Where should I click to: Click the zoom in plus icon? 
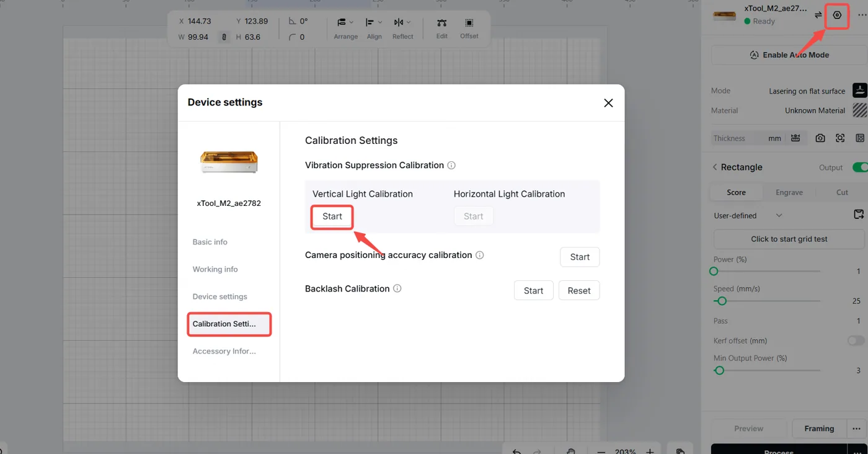(650, 451)
